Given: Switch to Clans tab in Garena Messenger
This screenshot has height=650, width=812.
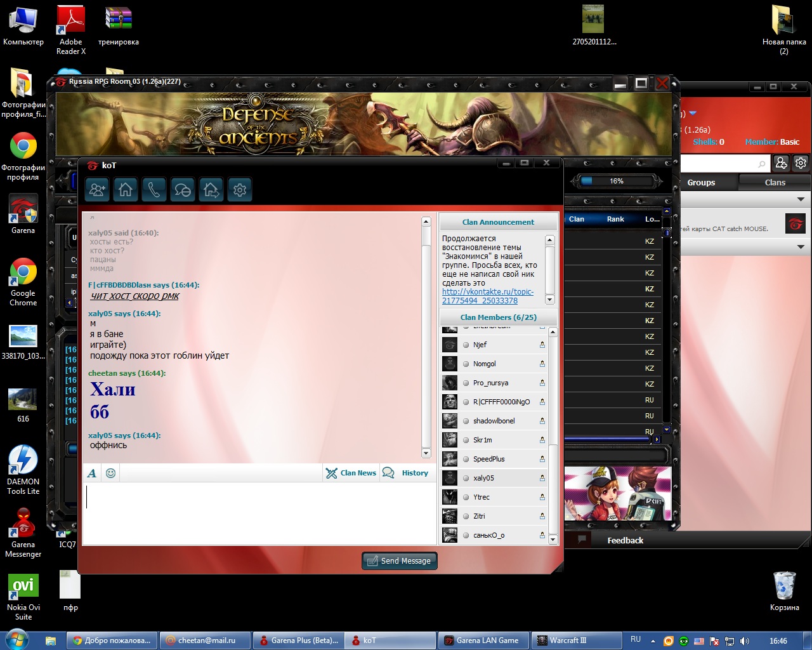Looking at the screenshot, I should point(775,182).
